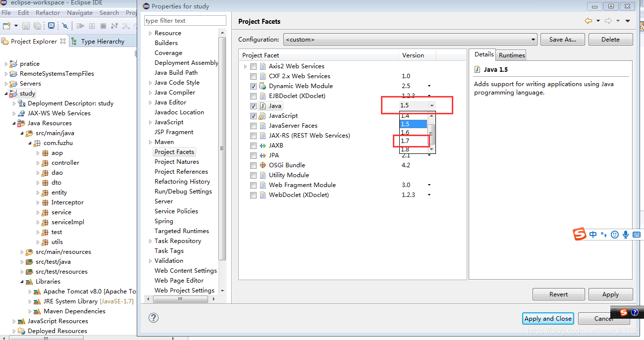Viewport: 644px width, 340px height.
Task: Expand the Validation properties category
Action: pos(150,261)
